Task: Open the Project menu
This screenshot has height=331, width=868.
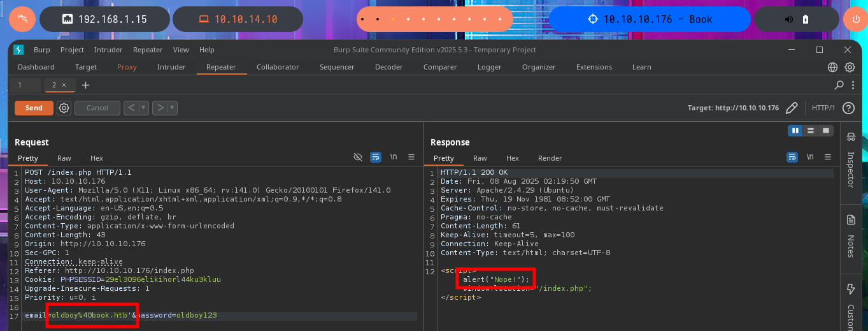Action: coord(73,50)
